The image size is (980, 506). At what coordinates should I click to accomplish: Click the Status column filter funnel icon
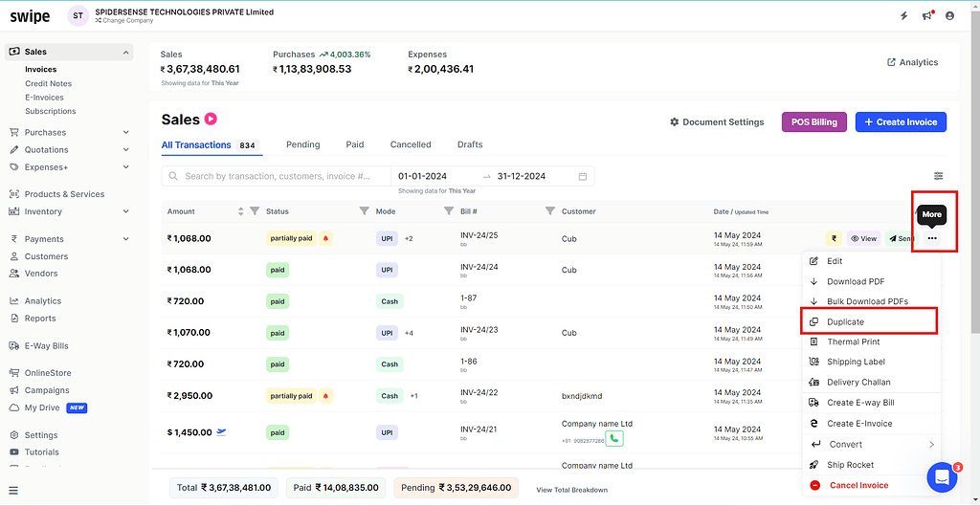point(364,211)
